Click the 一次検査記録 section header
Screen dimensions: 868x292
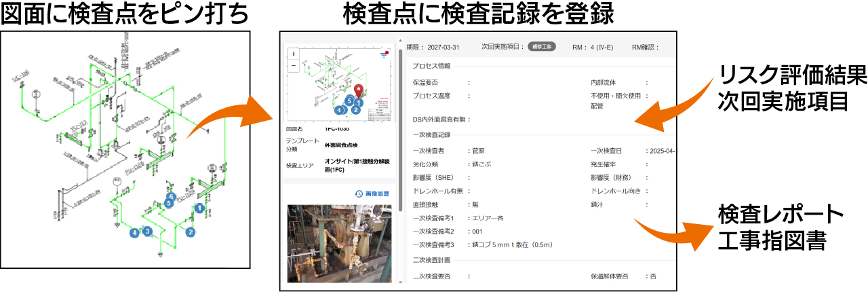pyautogui.click(x=431, y=134)
